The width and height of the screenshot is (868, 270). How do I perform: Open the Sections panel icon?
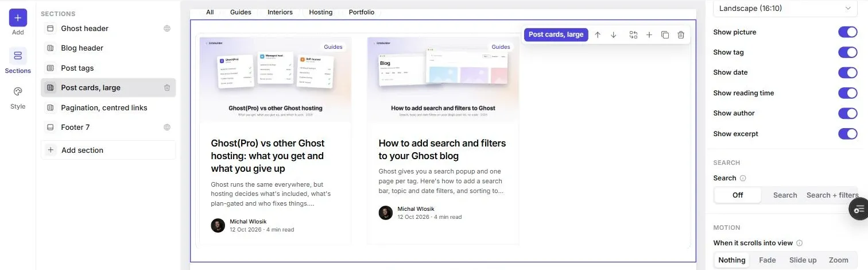[18, 56]
